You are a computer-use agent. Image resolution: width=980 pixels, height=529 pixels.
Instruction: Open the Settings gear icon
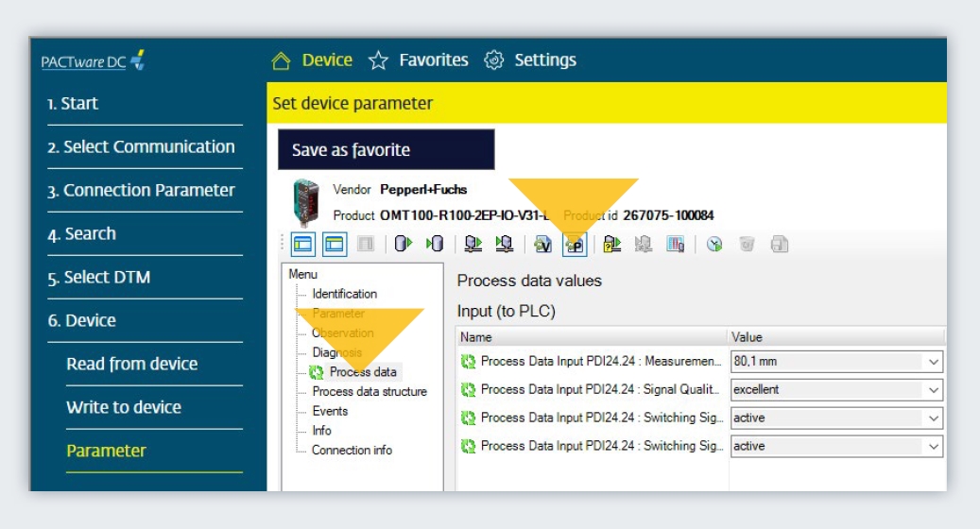click(493, 60)
